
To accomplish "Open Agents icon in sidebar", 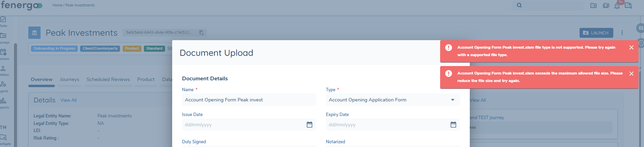I will [x=3, y=84].
